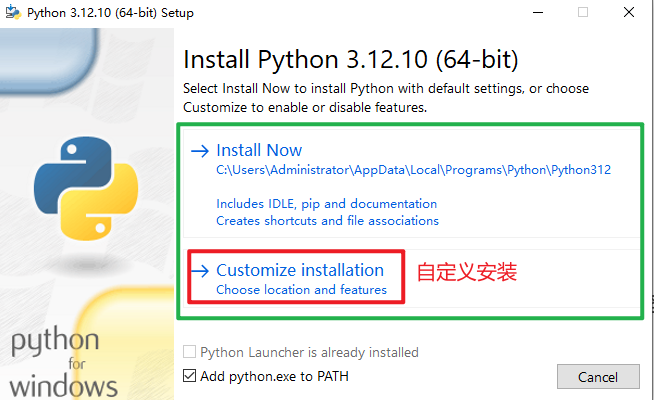Click the 'Add python.exe to PATH' label
This screenshot has height=400, width=654.
(x=274, y=376)
